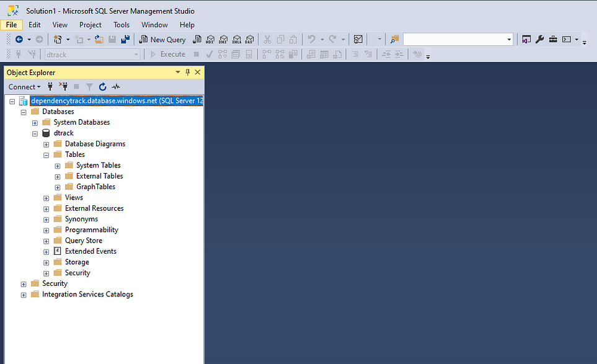Open an Analysis Services DAX Query
Screen dimensions: 597x364
[250, 39]
